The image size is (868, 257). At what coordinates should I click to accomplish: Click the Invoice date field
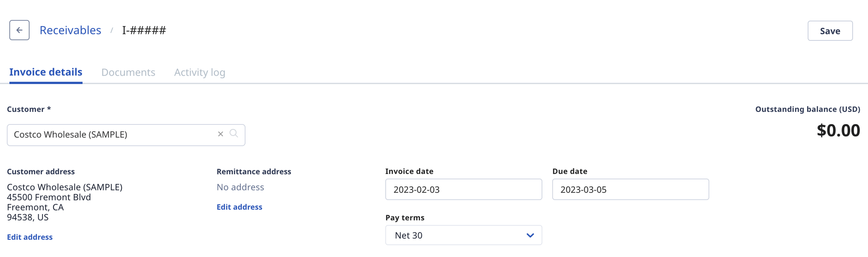pos(463,189)
